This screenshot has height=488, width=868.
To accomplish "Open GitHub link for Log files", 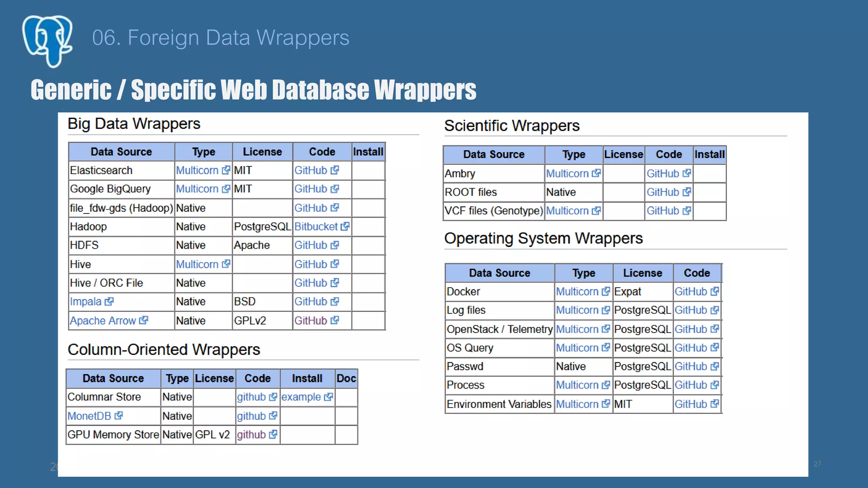I will pos(697,310).
